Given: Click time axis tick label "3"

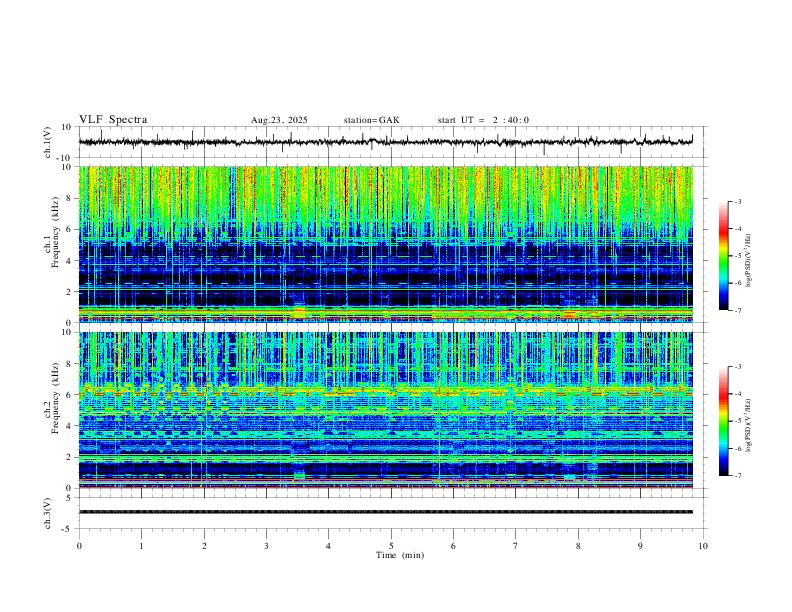Looking at the screenshot, I should click(266, 546).
